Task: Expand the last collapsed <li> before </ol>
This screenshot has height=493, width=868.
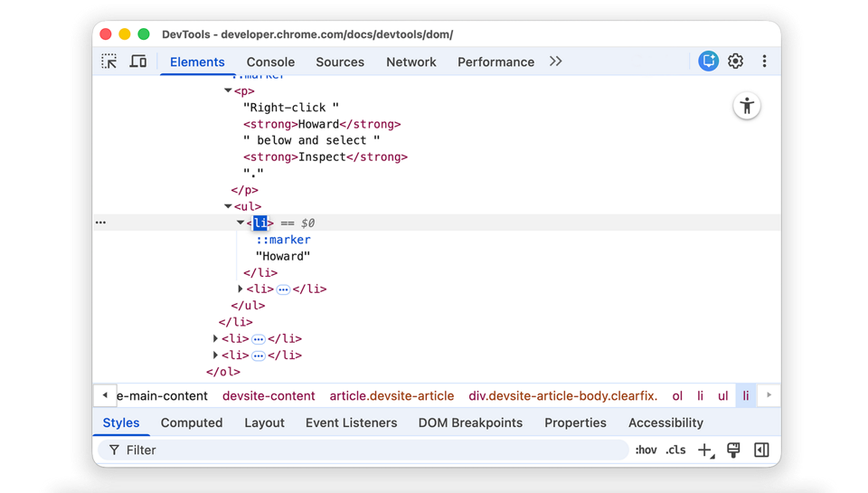Action: click(x=215, y=355)
